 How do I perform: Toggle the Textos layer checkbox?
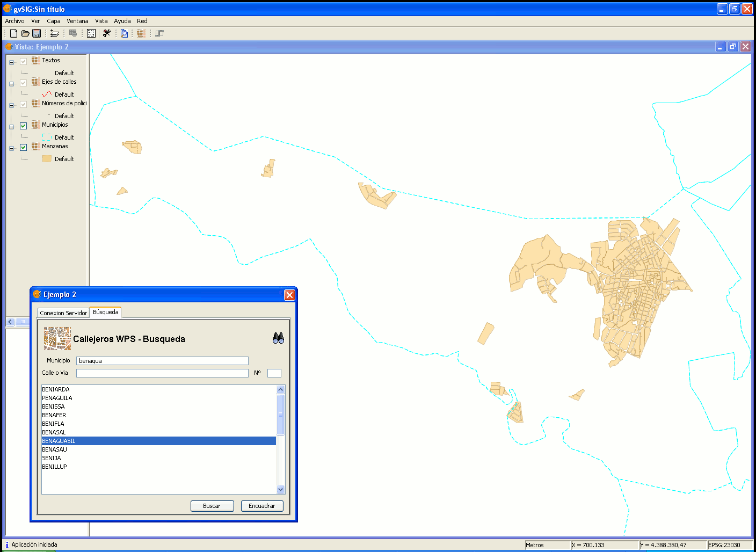pos(23,61)
